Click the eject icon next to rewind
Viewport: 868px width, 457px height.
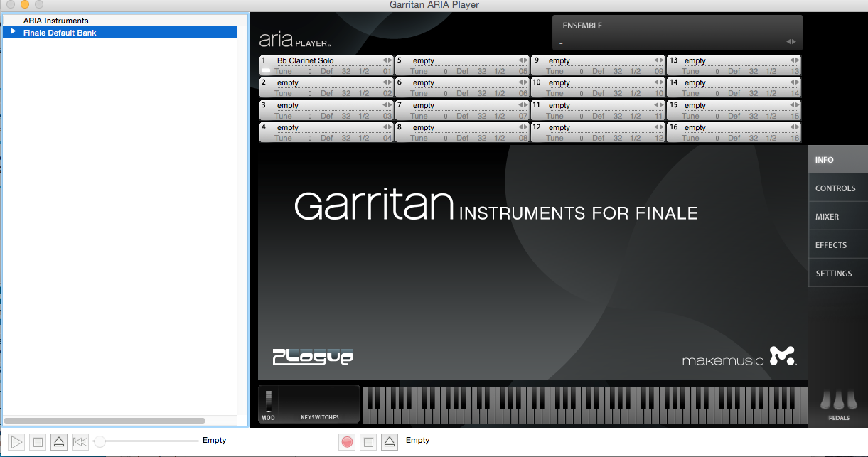(59, 442)
